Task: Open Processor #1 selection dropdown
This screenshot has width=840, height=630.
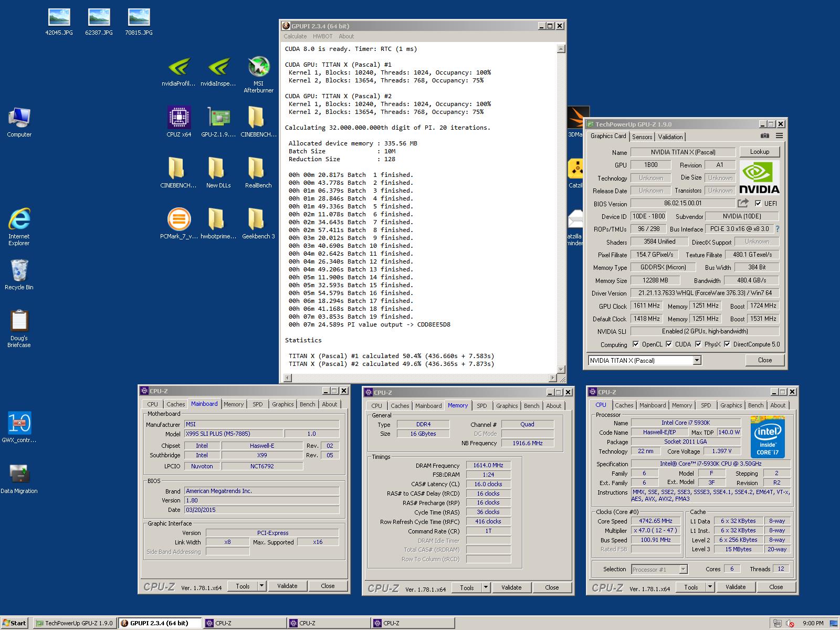Action: point(659,570)
